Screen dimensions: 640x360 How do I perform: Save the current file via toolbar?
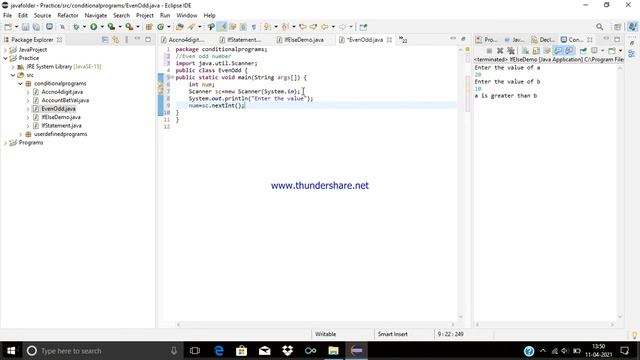25,27
